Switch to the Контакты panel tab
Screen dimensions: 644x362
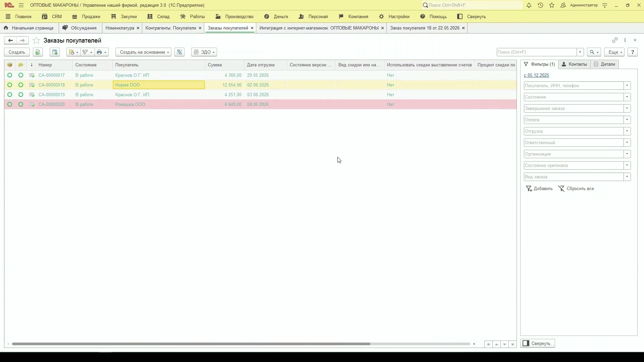(x=574, y=64)
